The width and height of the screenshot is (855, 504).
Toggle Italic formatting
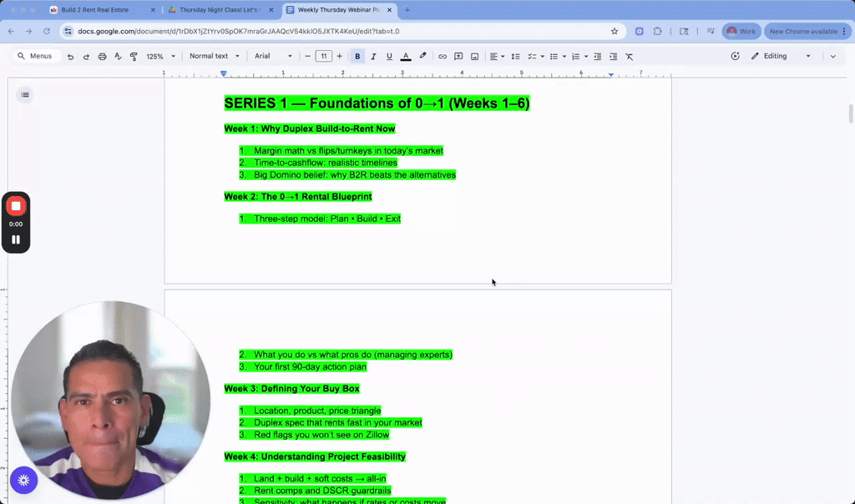373,56
